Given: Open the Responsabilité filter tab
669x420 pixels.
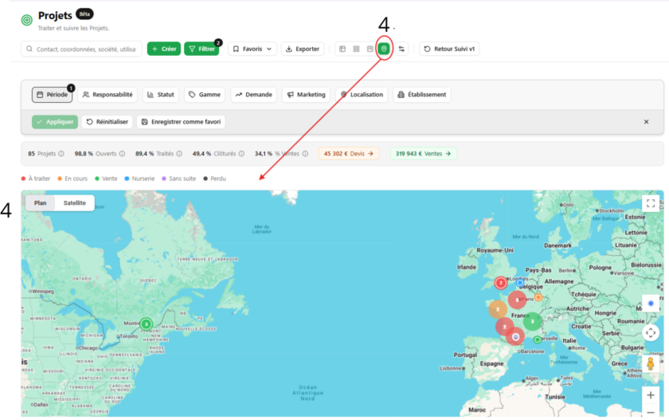Looking at the screenshot, I should [108, 94].
